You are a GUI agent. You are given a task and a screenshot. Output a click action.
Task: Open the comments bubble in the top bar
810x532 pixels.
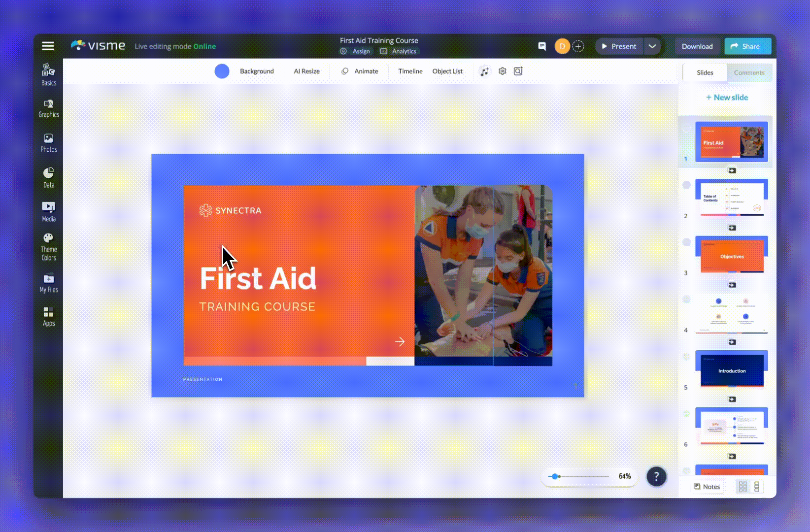click(541, 46)
